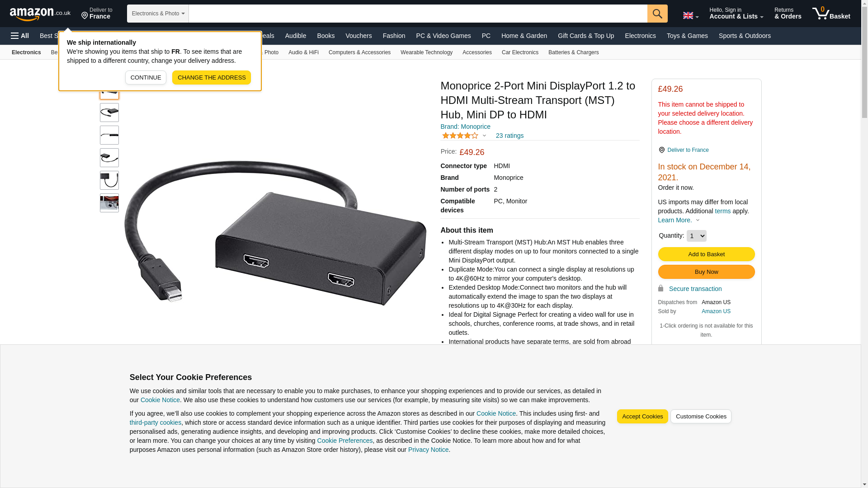
Task: Click the Amazon.co.uk logo
Action: coord(40,14)
